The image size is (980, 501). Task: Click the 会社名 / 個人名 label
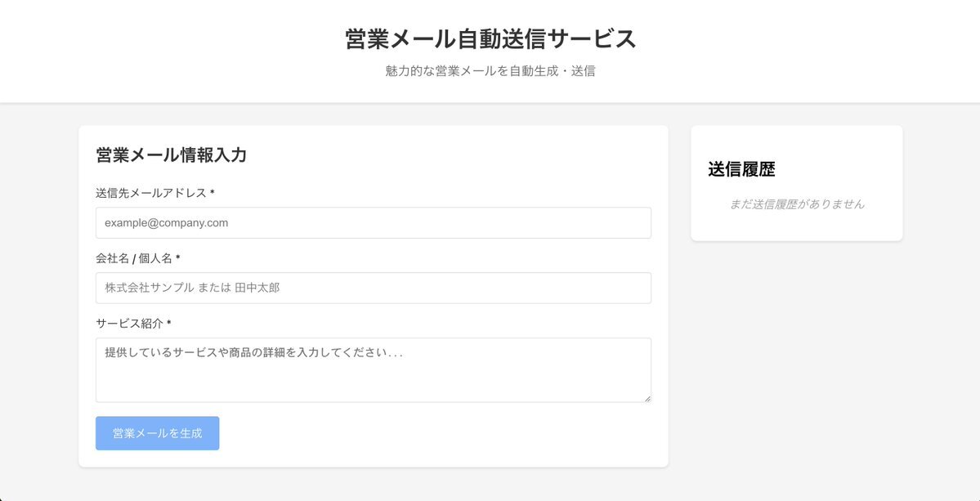[x=134, y=258]
